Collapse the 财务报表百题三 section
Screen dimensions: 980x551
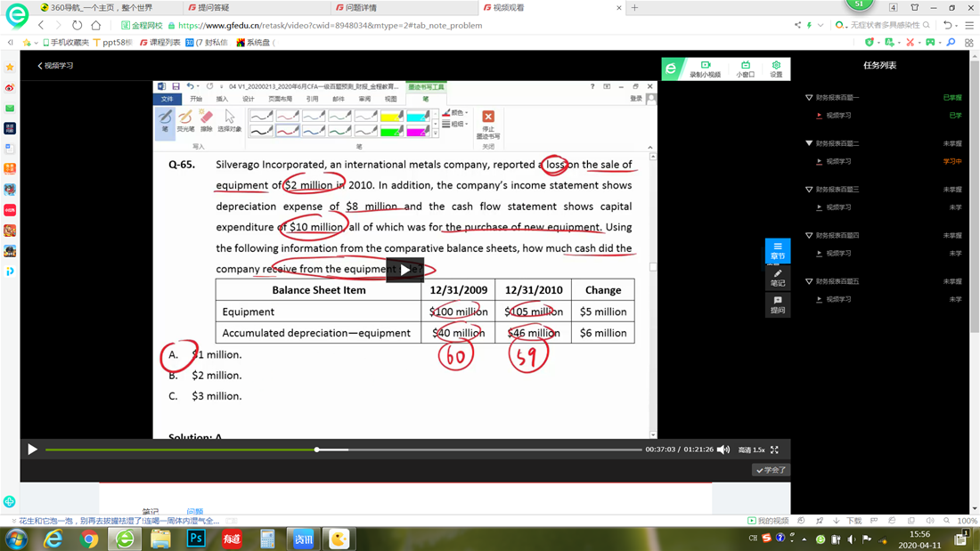click(809, 190)
